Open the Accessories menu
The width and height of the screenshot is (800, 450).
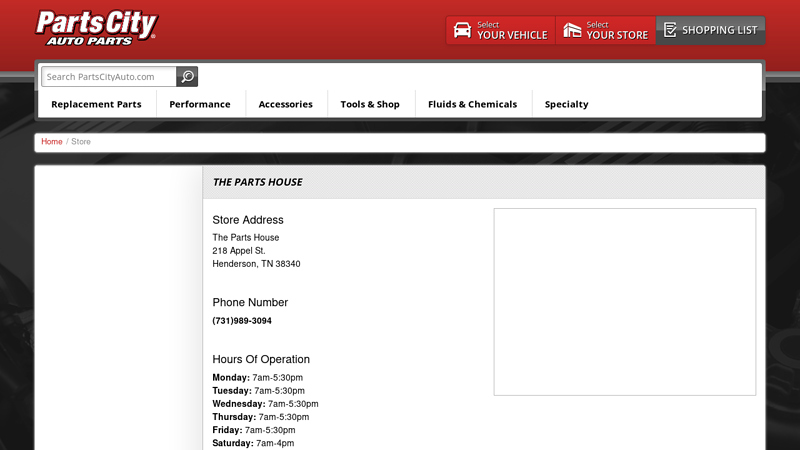point(285,104)
